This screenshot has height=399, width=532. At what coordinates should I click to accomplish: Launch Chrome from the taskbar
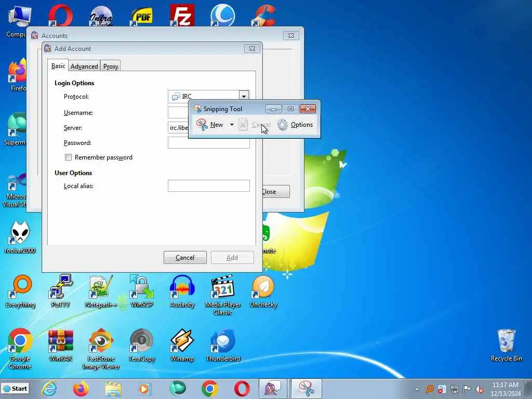(x=209, y=389)
